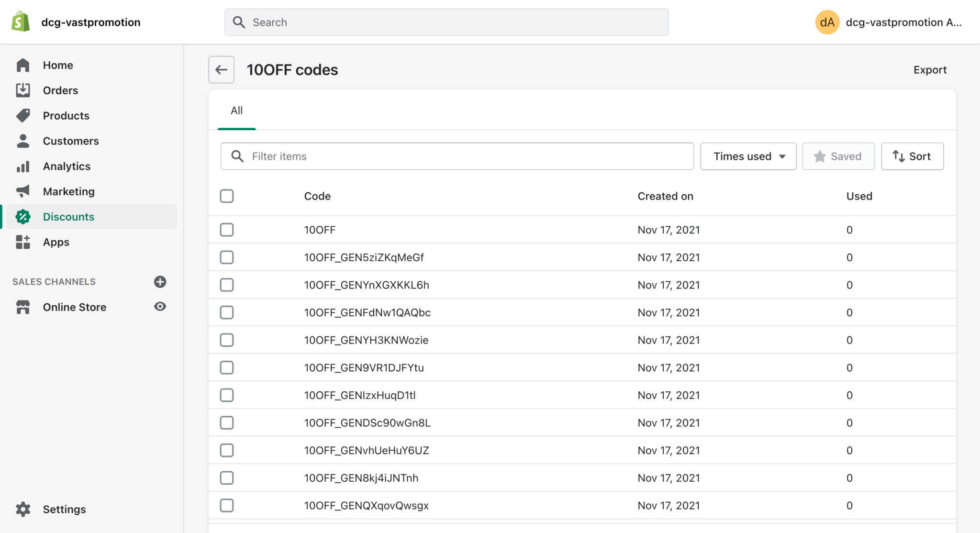Viewport: 980px width, 533px height.
Task: Select the Home icon in sidebar
Action: pos(23,65)
